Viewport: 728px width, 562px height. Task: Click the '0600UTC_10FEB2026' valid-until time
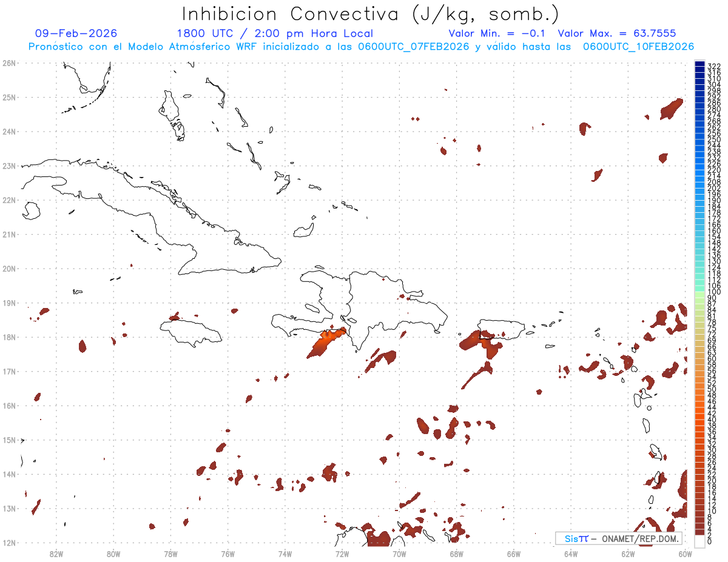pos(639,47)
